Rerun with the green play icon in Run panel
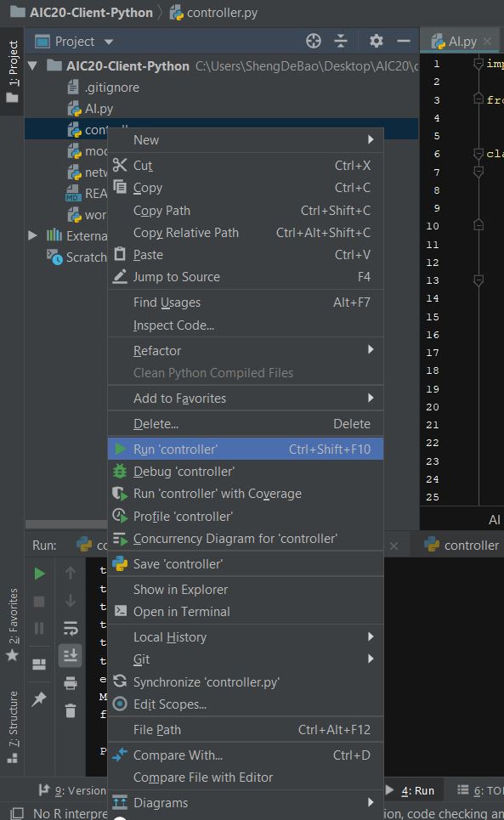504x820 pixels. [39, 574]
